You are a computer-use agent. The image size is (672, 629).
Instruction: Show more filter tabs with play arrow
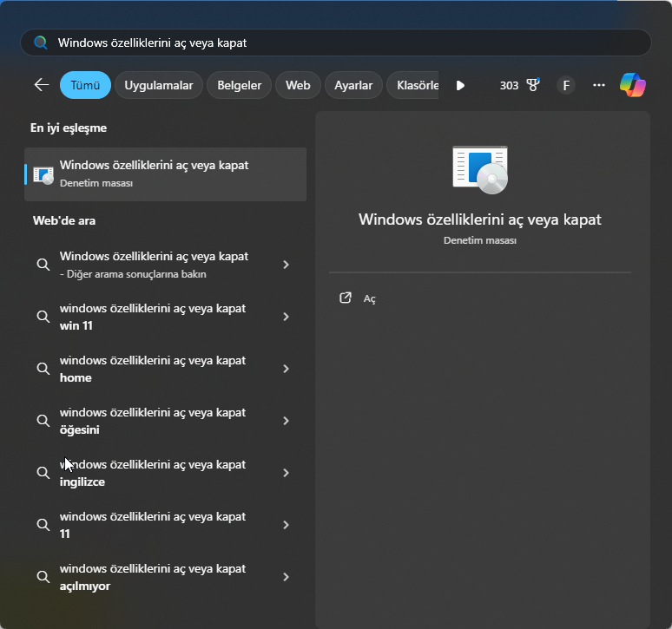tap(460, 85)
